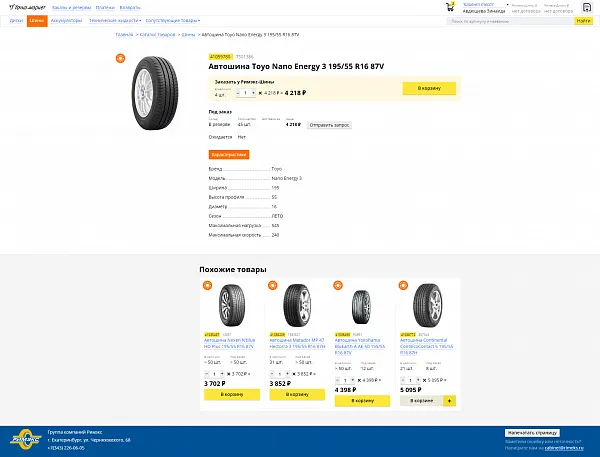The image size is (600, 457).
Task: Increase quantity for the Toyo tire order
Action: 253,92
